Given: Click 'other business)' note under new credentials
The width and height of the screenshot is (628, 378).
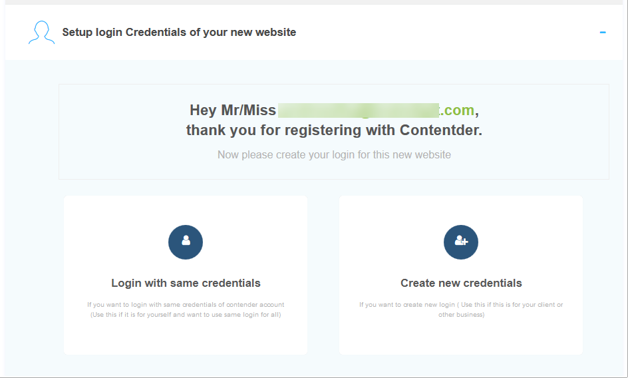Looking at the screenshot, I should (x=461, y=315).
